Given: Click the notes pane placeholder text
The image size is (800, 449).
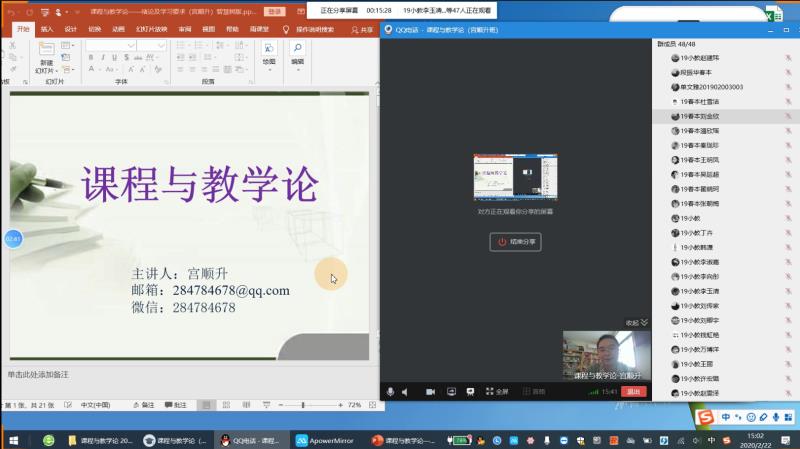Looking at the screenshot, I should [38, 374].
